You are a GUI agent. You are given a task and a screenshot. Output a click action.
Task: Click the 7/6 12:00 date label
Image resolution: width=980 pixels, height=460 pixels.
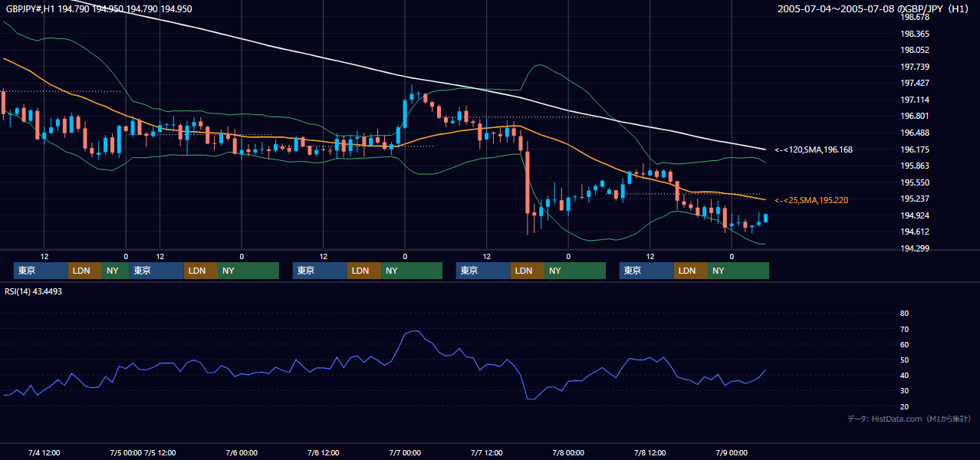[324, 452]
